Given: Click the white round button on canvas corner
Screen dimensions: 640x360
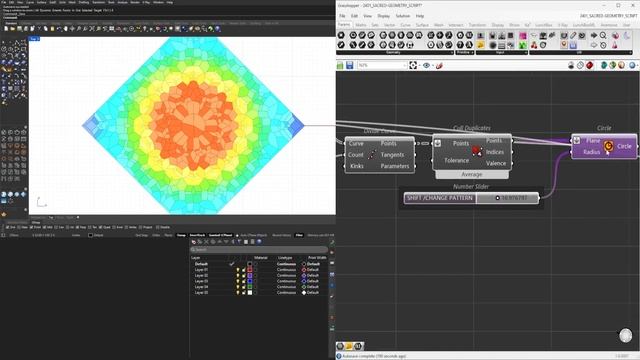Looking at the screenshot, I should pyautogui.click(x=625, y=336).
